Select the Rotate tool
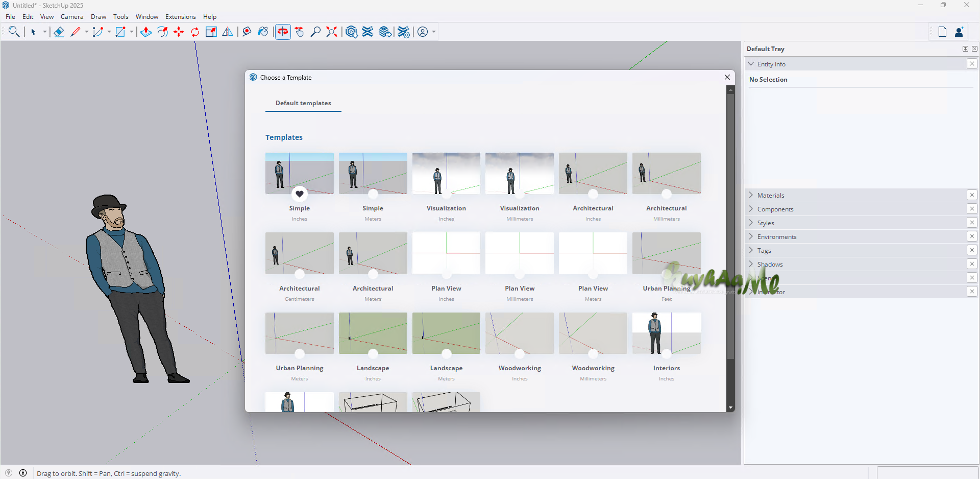980x479 pixels. point(195,32)
